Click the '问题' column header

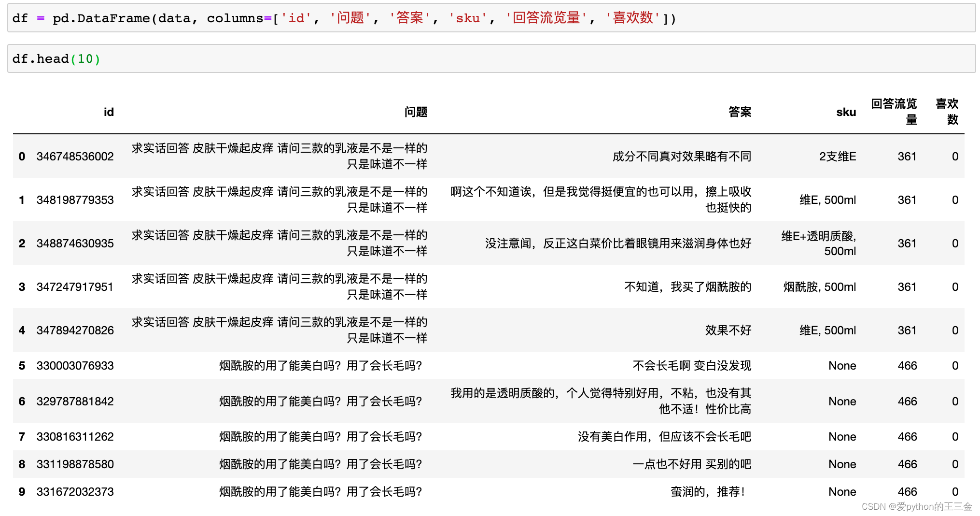416,112
